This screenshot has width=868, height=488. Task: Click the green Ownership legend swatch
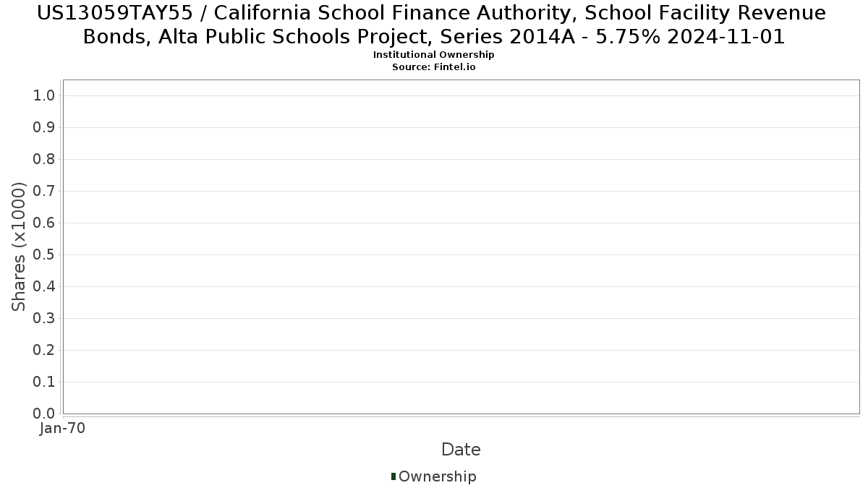[393, 476]
